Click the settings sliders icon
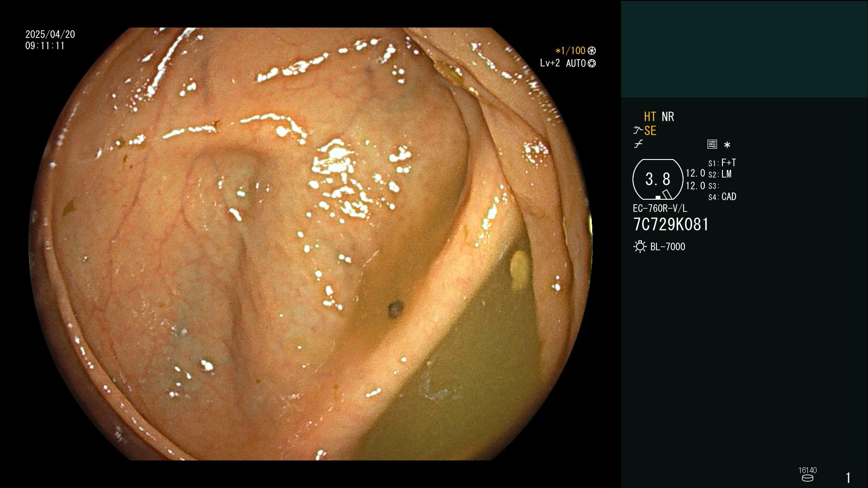 pos(712,144)
